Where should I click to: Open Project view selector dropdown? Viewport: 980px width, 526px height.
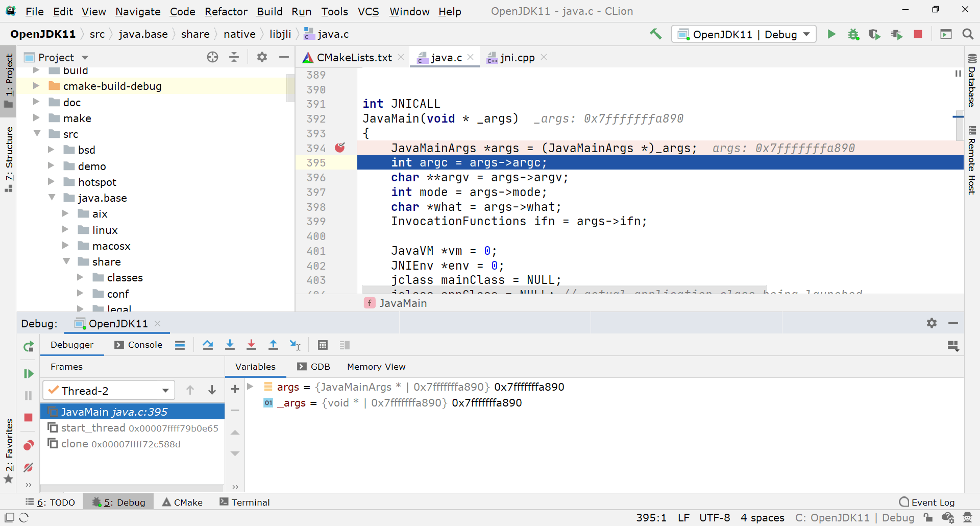point(57,57)
